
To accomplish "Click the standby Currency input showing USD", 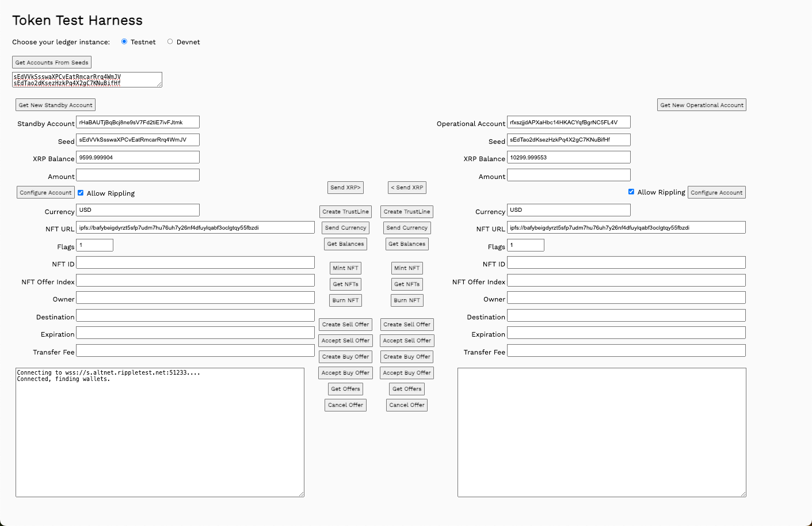I will tap(138, 210).
